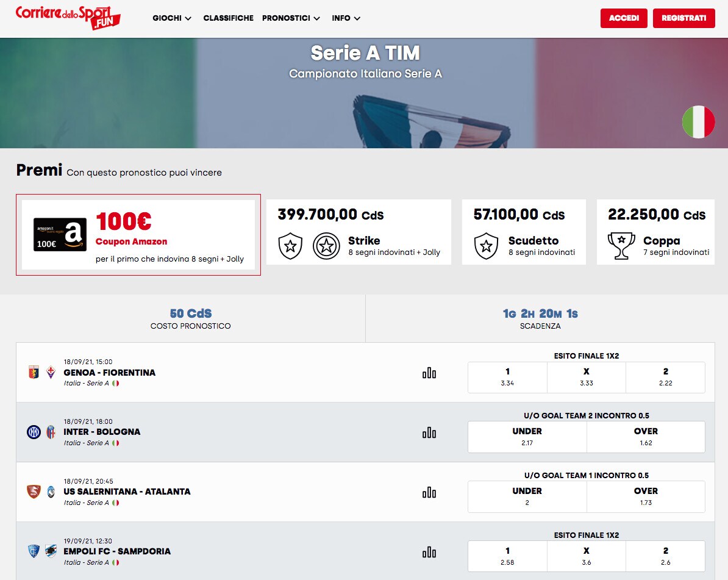The width and height of the screenshot is (728, 580).
Task: Click the Sampdoria team crest
Action: click(x=51, y=551)
